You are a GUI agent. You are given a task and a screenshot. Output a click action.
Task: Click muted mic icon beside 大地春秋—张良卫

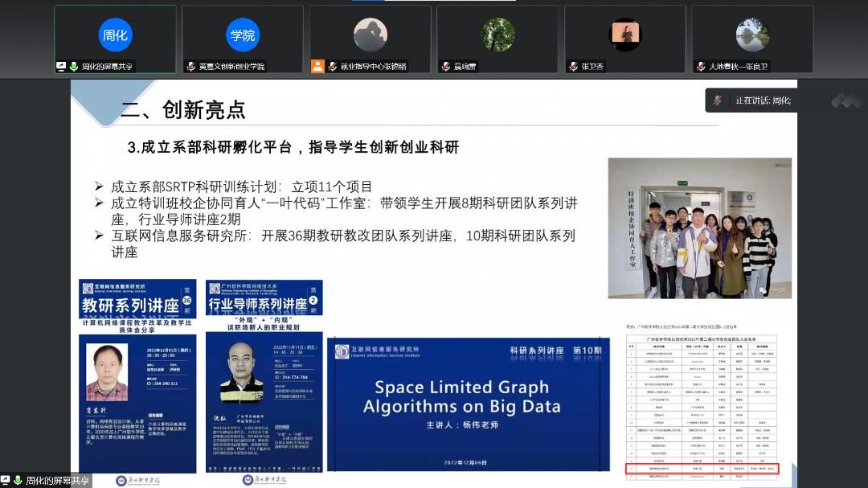point(701,67)
